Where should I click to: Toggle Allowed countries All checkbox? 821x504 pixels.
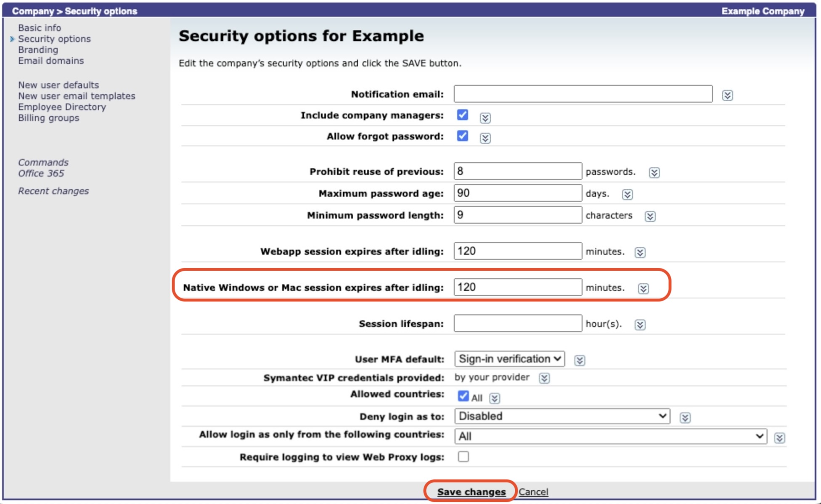coord(463,396)
